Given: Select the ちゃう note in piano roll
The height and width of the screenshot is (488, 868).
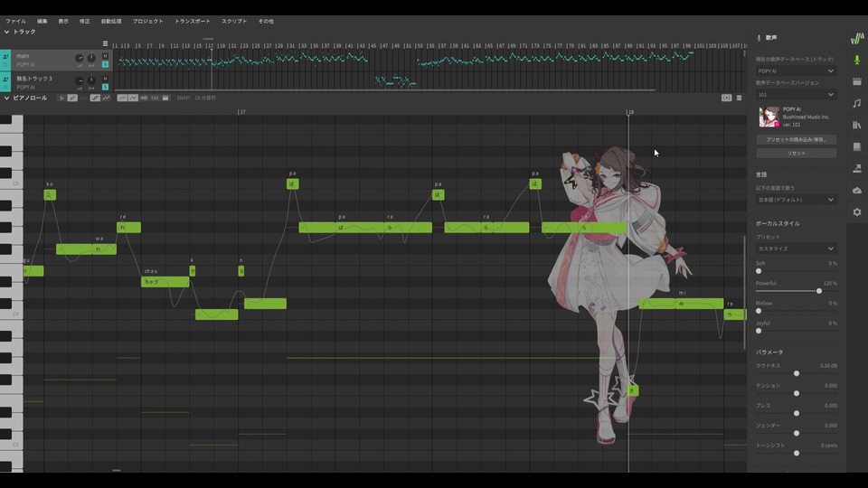Looking at the screenshot, I should pyautogui.click(x=165, y=282).
